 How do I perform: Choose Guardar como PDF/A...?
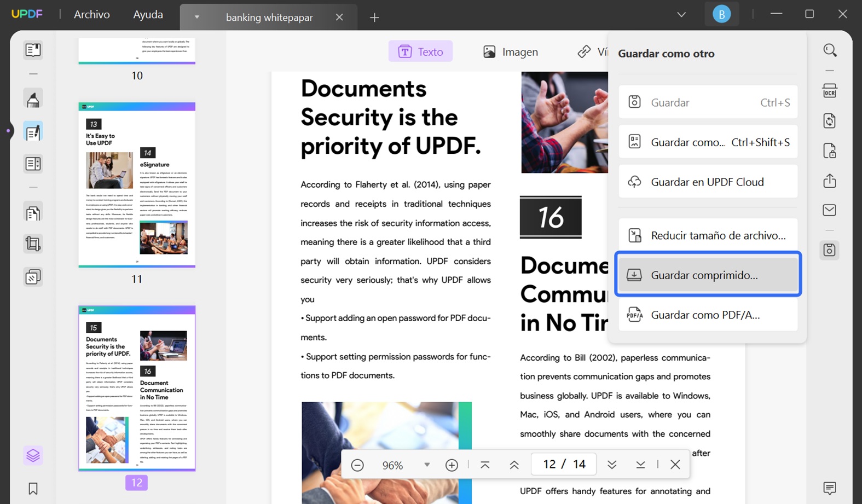tap(708, 315)
